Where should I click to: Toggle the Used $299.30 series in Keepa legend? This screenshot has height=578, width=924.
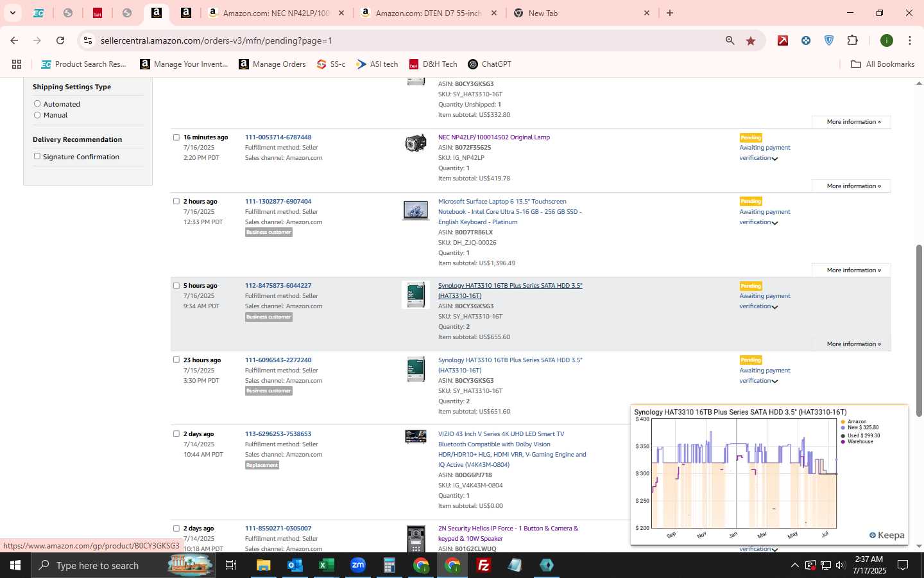[x=860, y=435]
